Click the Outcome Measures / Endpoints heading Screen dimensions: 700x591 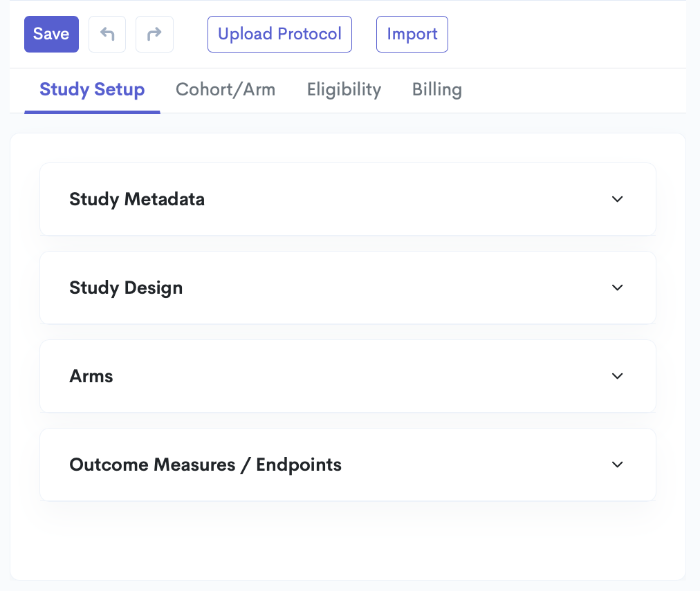205,465
